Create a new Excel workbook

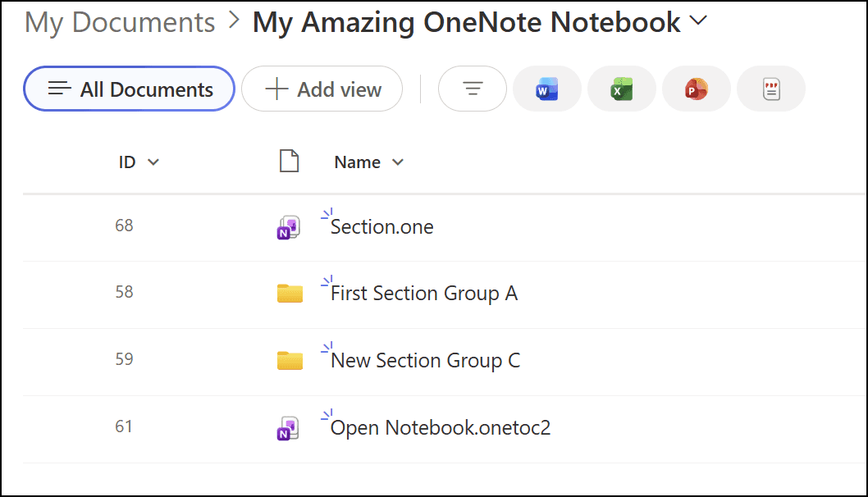(621, 89)
